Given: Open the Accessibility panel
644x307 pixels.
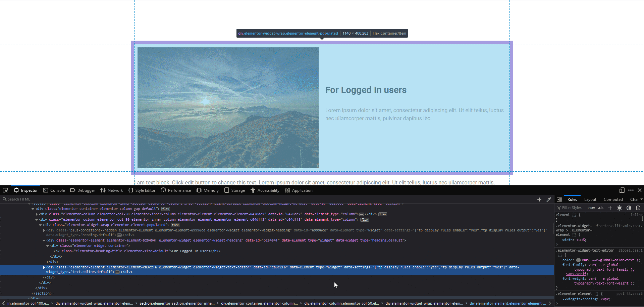Looking at the screenshot, I should [x=265, y=190].
